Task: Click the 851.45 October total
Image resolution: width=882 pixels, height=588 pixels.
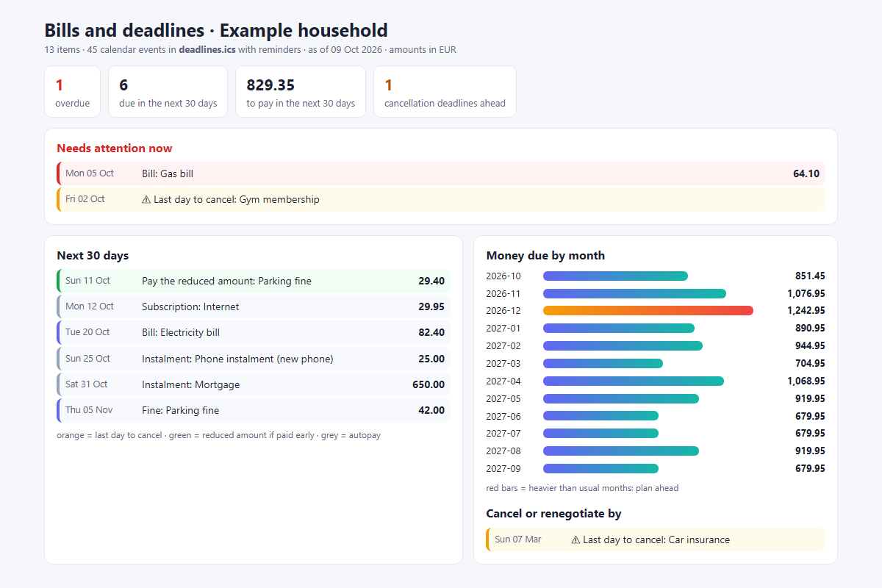Action: [810, 276]
